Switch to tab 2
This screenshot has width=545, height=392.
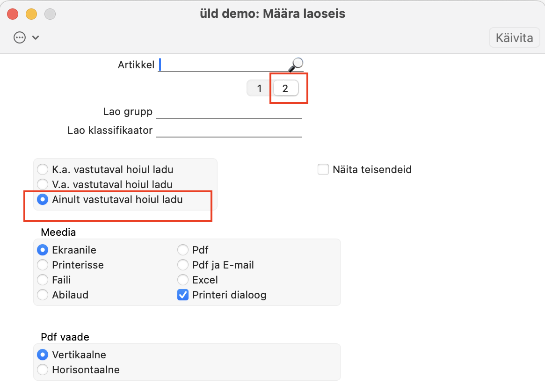click(x=285, y=88)
